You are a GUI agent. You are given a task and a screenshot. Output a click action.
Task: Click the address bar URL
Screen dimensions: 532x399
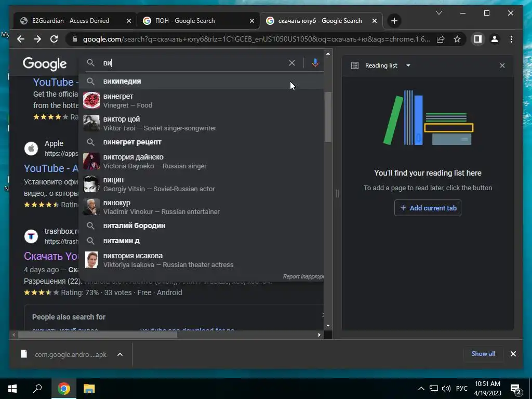[256, 39]
